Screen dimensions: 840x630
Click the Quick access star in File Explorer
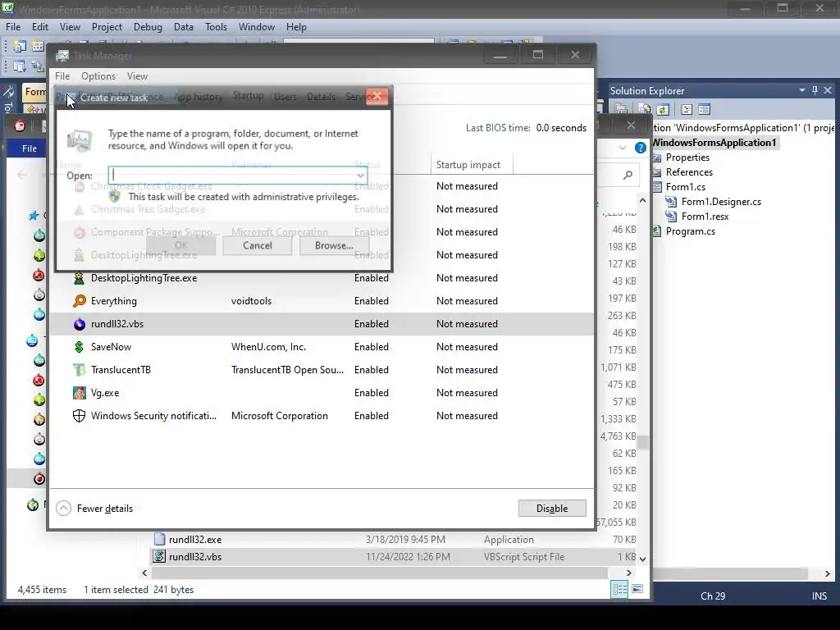click(34, 216)
